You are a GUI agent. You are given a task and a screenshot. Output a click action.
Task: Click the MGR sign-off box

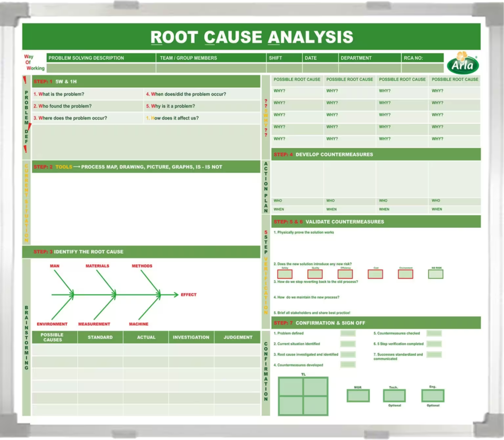pos(357,396)
